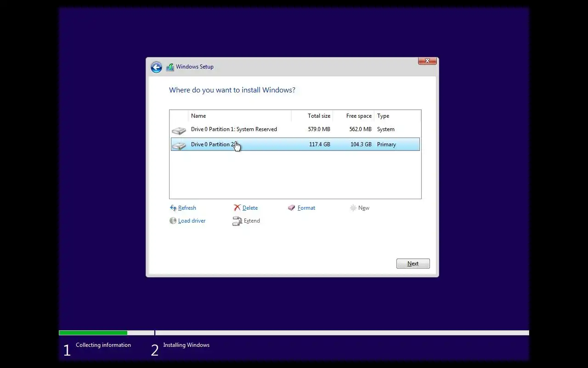Select Drive 0 Partition 1: System Reserved
Screen dimensions: 588x368
coord(295,129)
